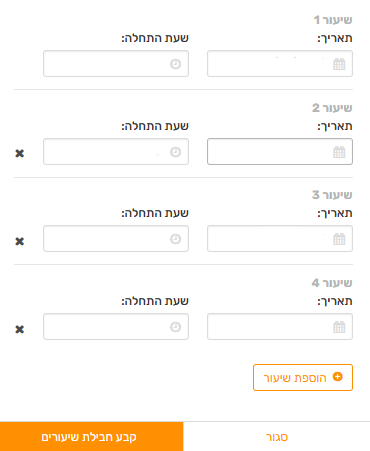
Task: Click the plus icon on הוספת שיעור
Action: tap(338, 377)
